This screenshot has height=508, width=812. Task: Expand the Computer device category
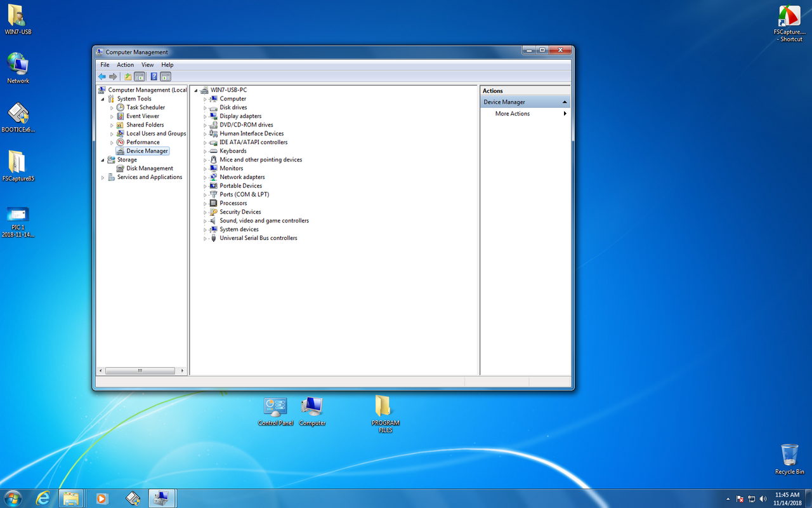coord(206,99)
